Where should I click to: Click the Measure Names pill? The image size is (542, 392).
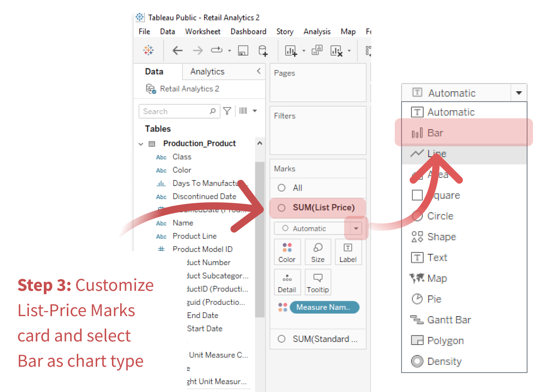(x=324, y=307)
